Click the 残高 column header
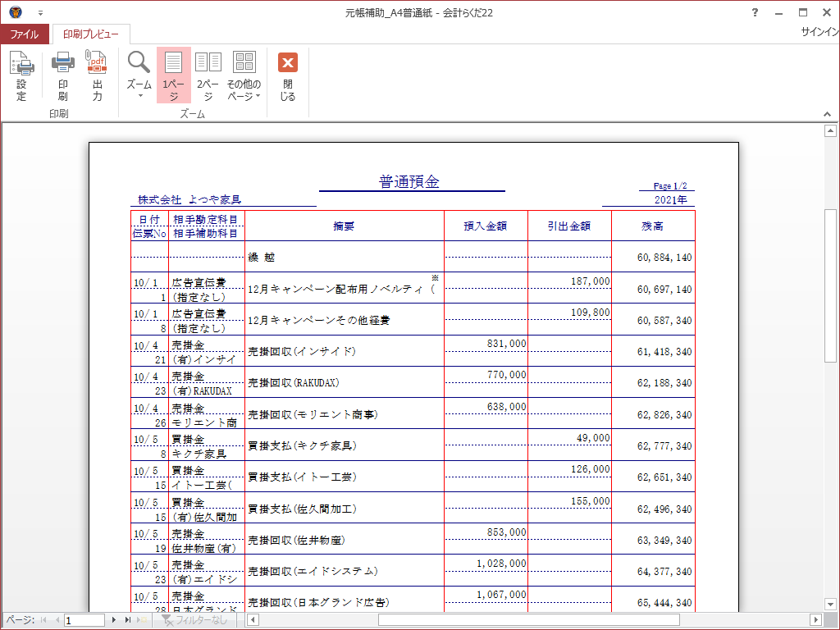 tap(652, 226)
